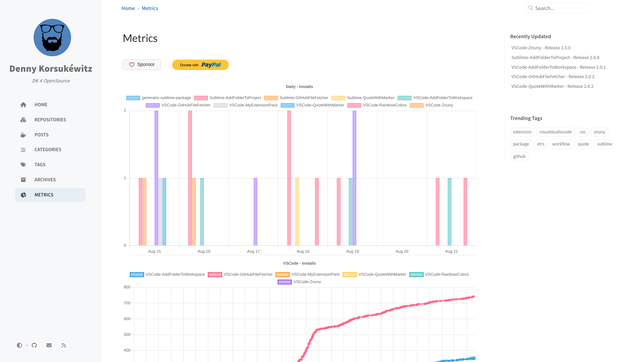The image size is (644, 362).
Task: Click the Categories lines icon
Action: 23,150
